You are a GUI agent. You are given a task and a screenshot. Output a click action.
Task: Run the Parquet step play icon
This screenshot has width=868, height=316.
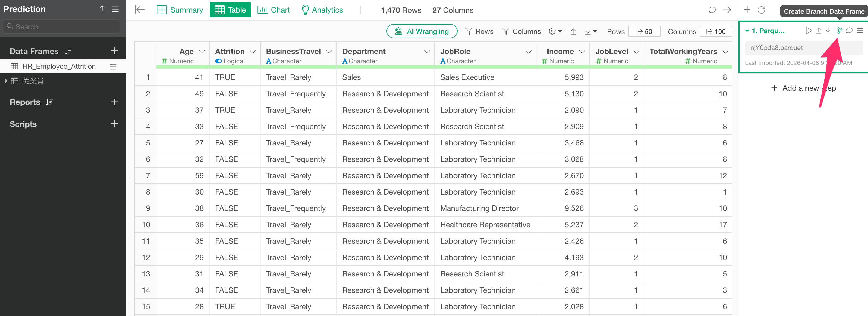[808, 31]
